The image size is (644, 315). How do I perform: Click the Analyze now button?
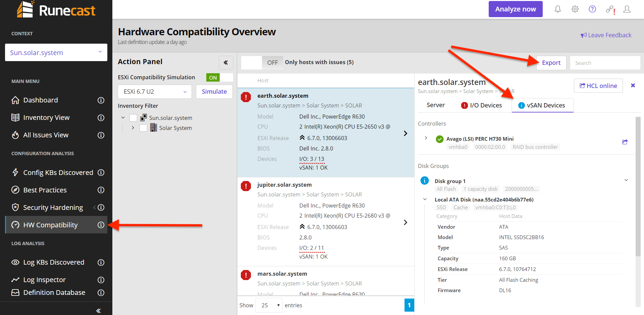516,9
